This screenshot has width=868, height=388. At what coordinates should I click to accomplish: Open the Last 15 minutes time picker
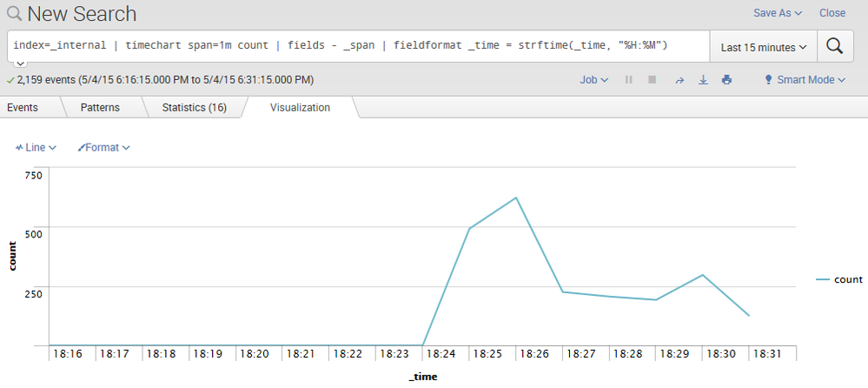coord(764,47)
